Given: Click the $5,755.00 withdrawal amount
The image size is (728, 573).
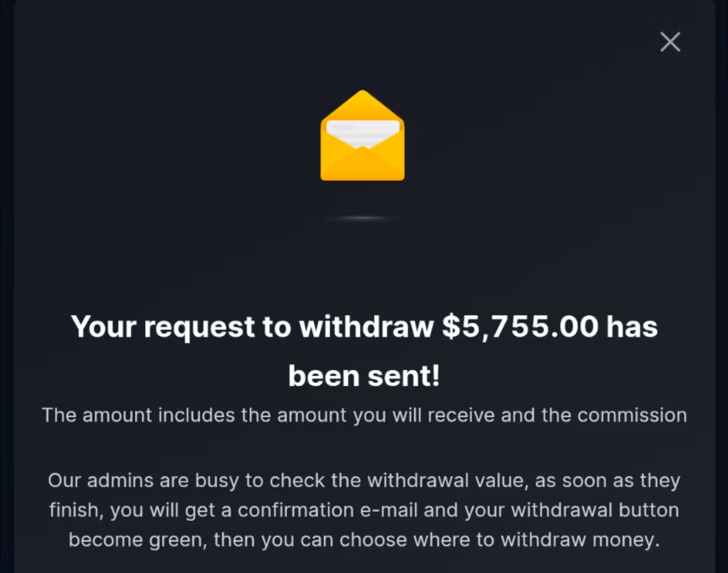Looking at the screenshot, I should pos(520,326).
